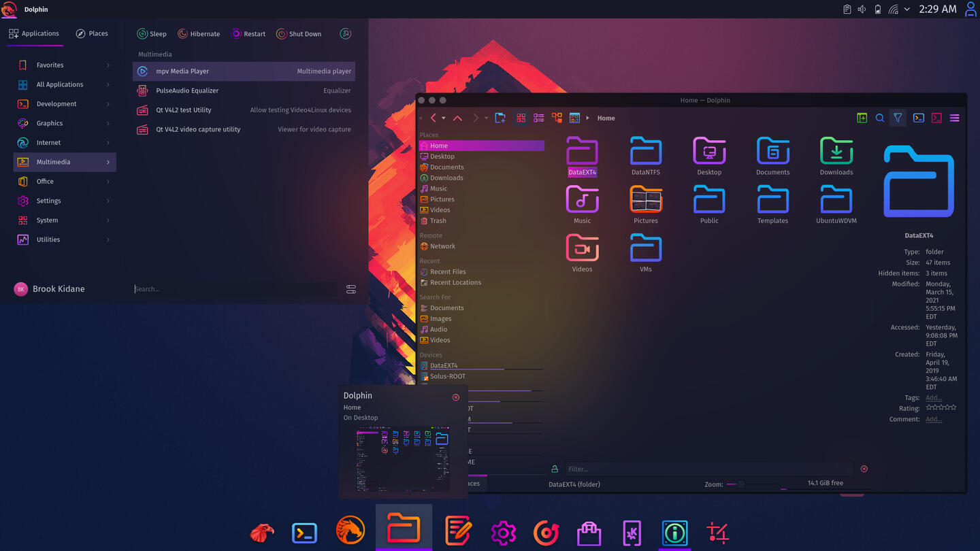
Task: Click the Restart button
Action: point(248,34)
